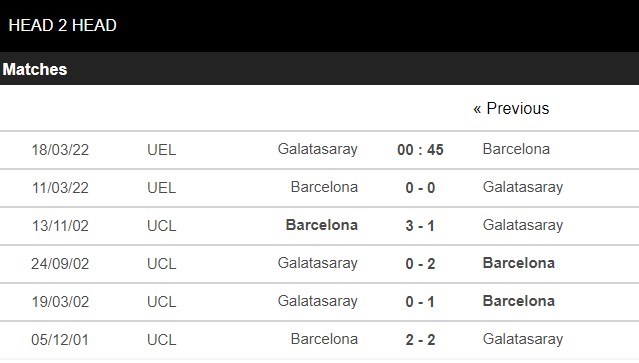
Task: Click the UEL label on 18/03/22
Action: 162,150
